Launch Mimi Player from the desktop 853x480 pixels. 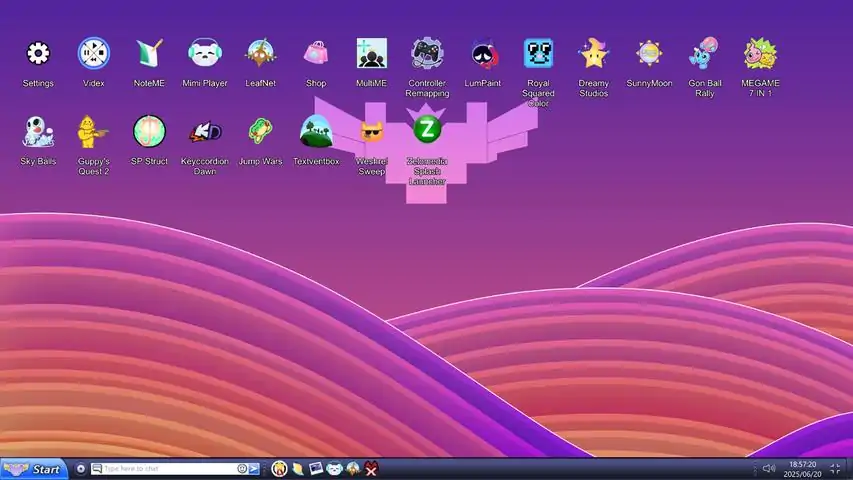tap(205, 54)
